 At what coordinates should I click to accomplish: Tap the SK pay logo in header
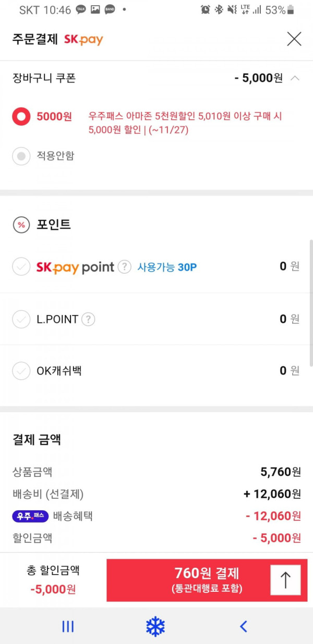(83, 39)
